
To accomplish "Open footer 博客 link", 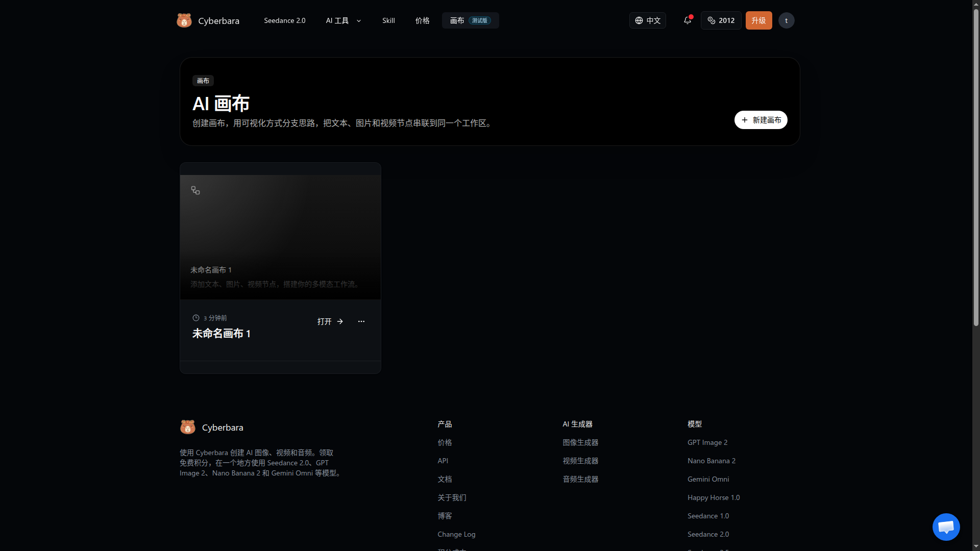I will coord(445,516).
